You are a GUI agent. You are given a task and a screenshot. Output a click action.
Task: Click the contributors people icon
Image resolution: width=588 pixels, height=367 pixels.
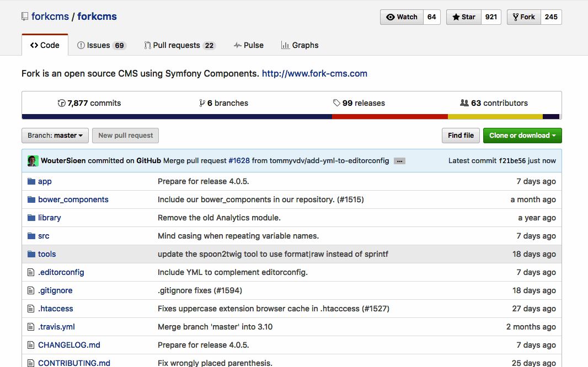pyautogui.click(x=464, y=103)
